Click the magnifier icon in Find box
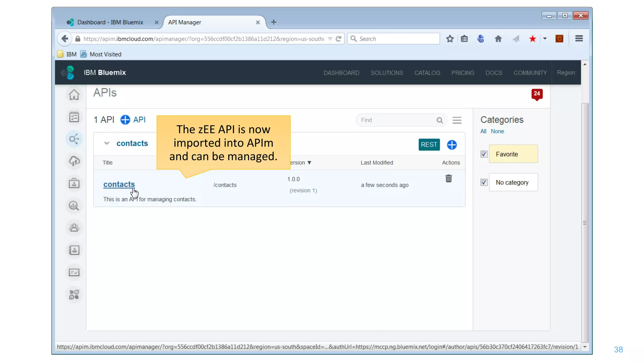Image resolution: width=644 pixels, height=362 pixels. pos(440,120)
